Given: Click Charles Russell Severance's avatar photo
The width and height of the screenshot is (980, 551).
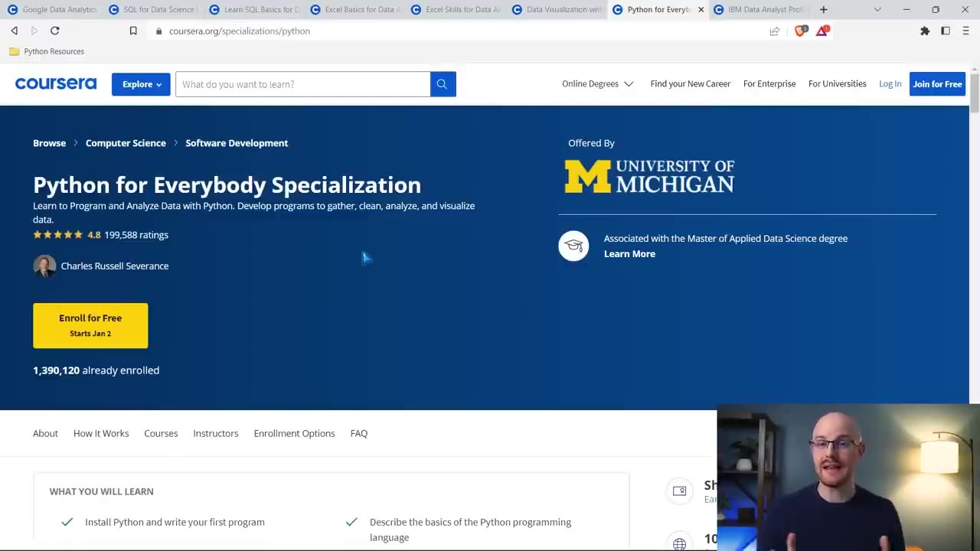Looking at the screenshot, I should pyautogui.click(x=44, y=266).
